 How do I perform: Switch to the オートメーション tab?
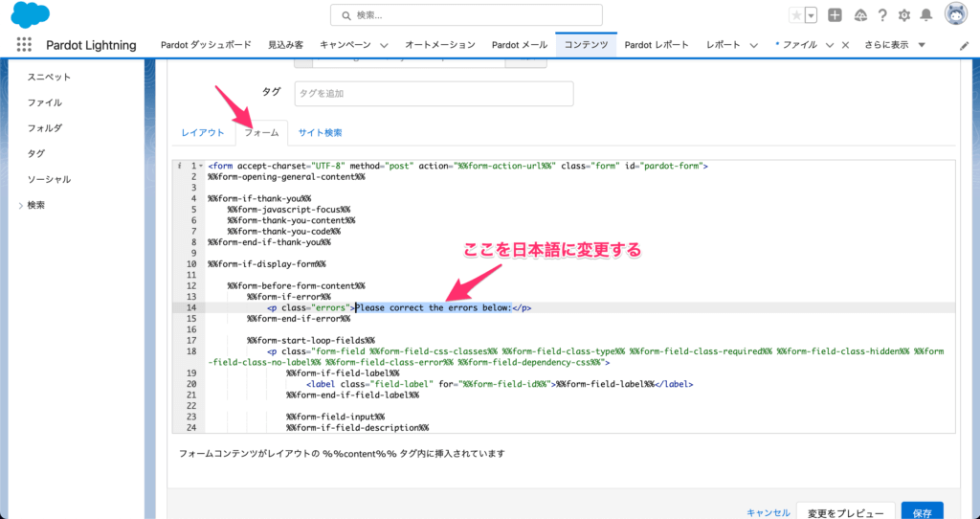pos(440,44)
